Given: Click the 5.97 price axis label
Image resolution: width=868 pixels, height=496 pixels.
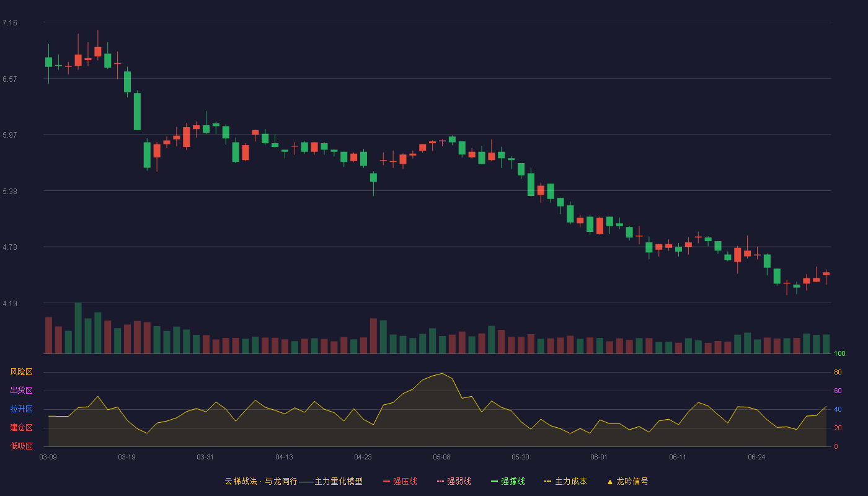Looking at the screenshot, I should pyautogui.click(x=10, y=135).
